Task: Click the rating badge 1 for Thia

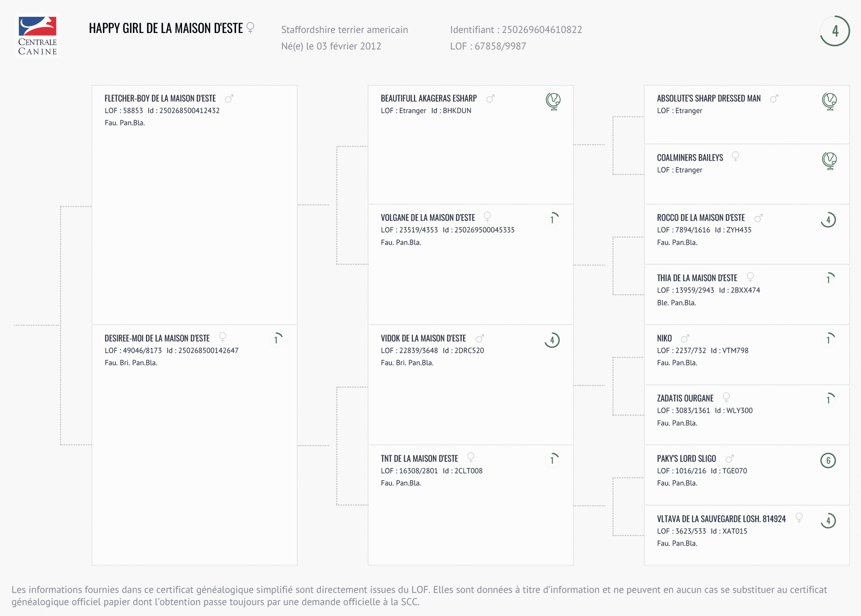Action: coord(828,279)
